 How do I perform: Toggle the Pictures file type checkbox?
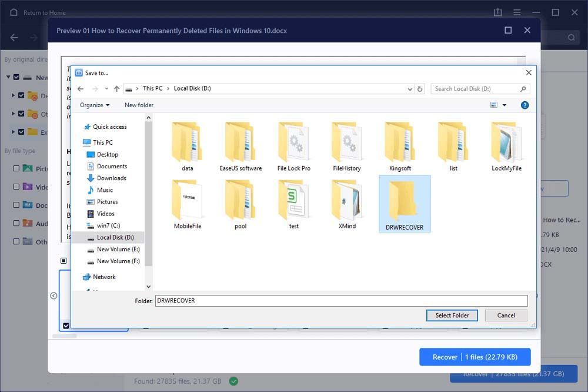(x=16, y=169)
